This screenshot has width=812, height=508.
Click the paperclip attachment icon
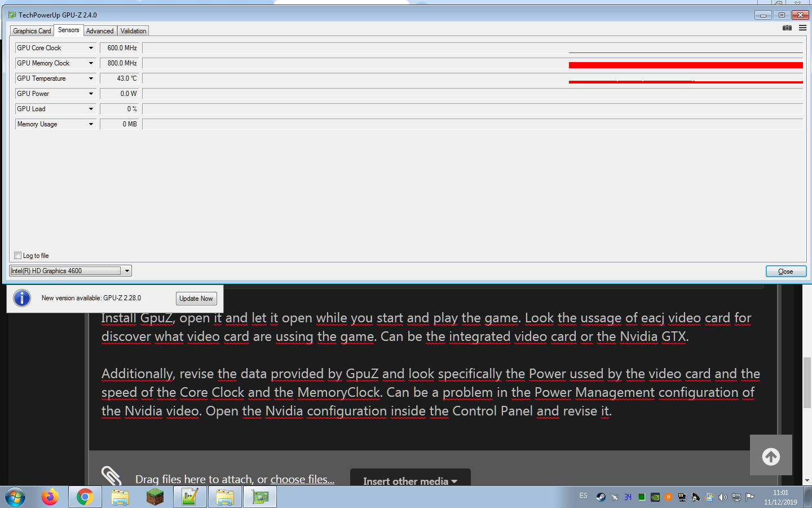111,476
